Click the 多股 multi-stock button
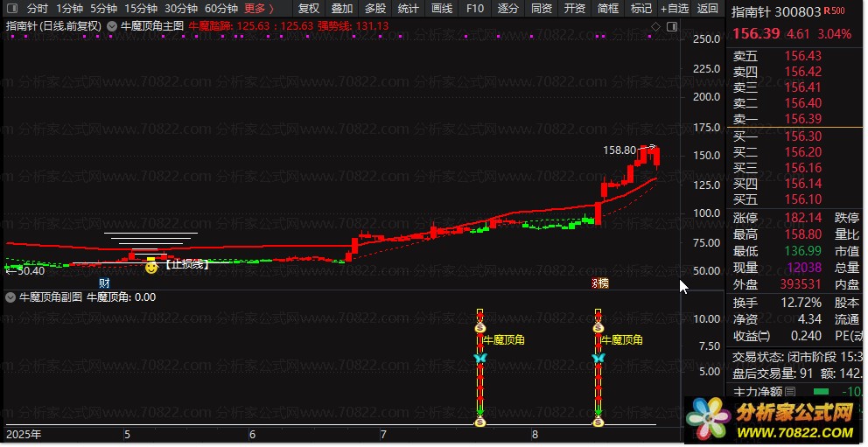Screen dimensions: 868x447 (375, 8)
